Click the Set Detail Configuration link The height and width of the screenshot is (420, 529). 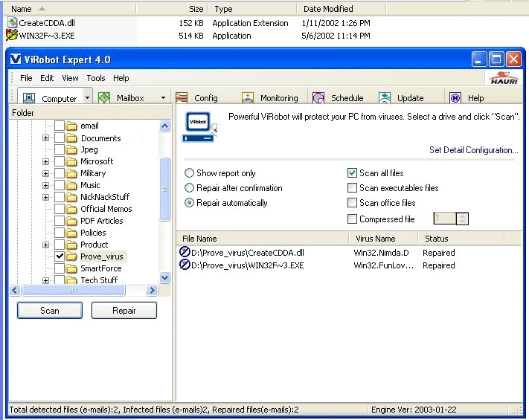(473, 150)
